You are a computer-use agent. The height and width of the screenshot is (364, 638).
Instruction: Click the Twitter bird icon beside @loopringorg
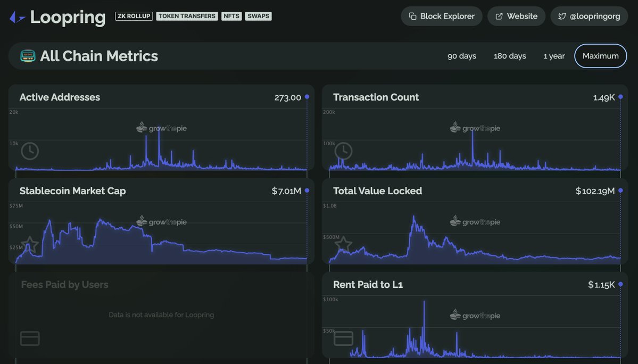562,16
